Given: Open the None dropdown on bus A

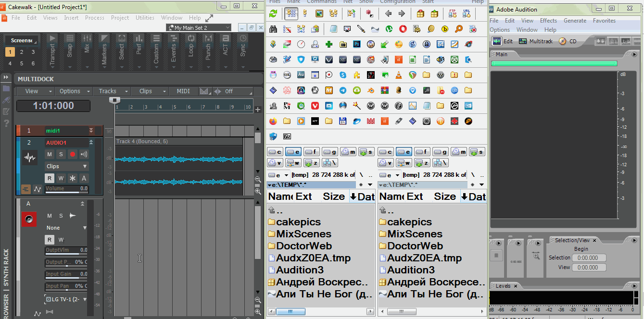Looking at the screenshot, I should 67,228.
